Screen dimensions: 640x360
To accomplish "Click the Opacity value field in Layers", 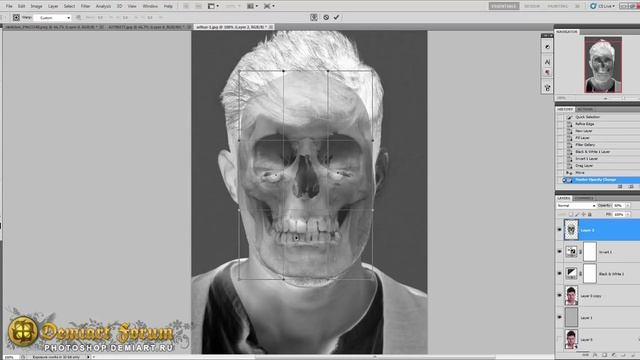I will coord(618,206).
